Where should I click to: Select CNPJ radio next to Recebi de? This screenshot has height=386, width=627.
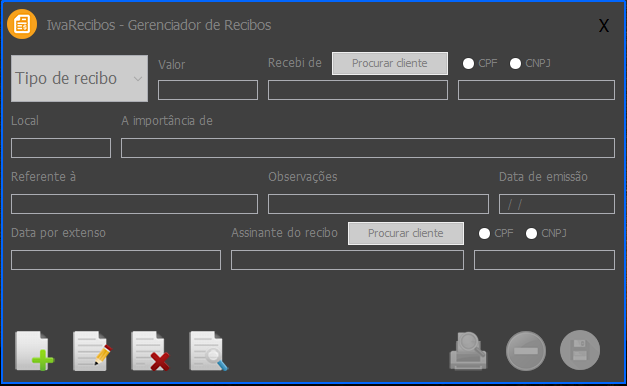(515, 63)
